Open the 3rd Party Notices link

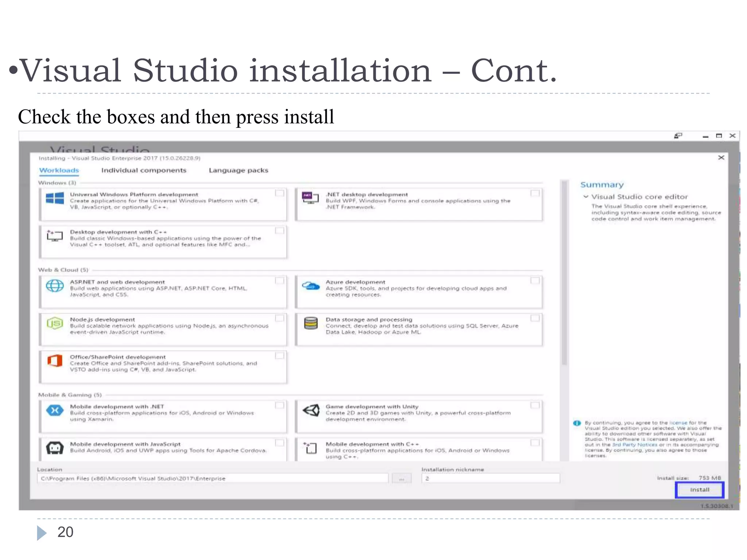pos(635,445)
